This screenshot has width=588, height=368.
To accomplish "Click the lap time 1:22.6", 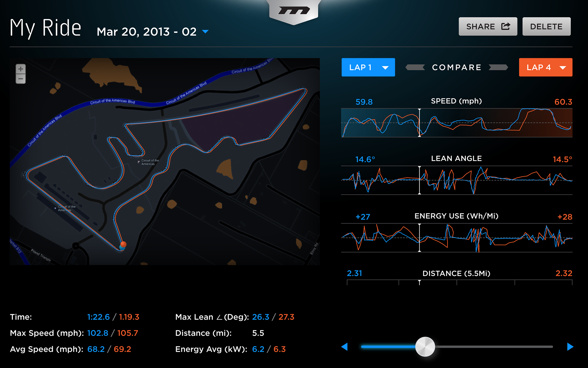I will click(x=98, y=317).
